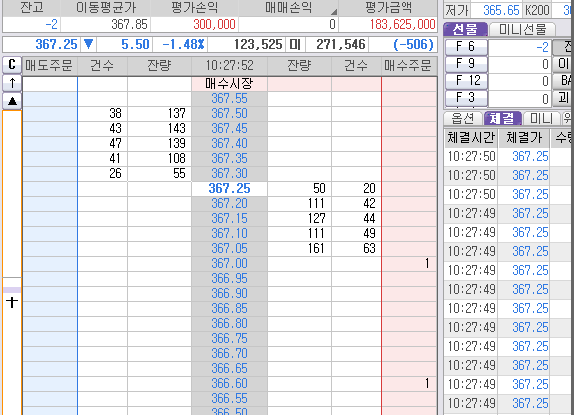Select price 367.00 in ladder

(x=229, y=263)
